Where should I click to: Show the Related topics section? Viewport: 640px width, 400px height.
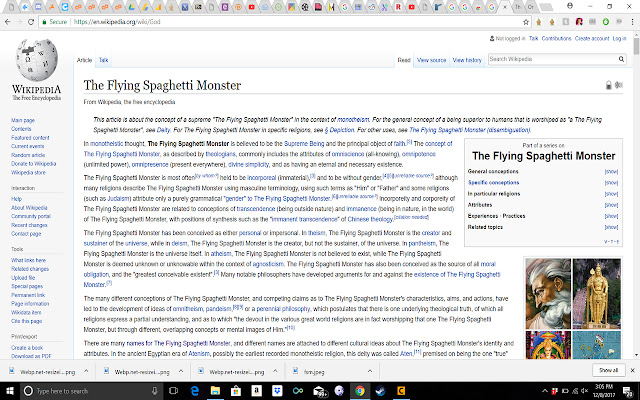(x=611, y=227)
